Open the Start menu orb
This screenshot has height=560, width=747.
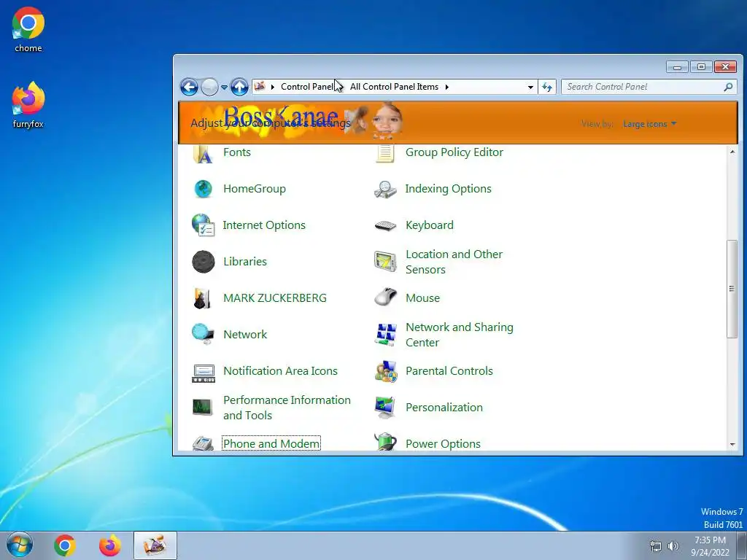coord(20,545)
